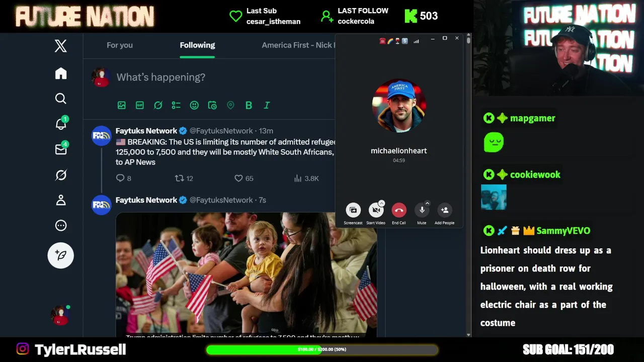644x362 pixels.
Task: Click the compose Post feather button
Action: coord(61,255)
